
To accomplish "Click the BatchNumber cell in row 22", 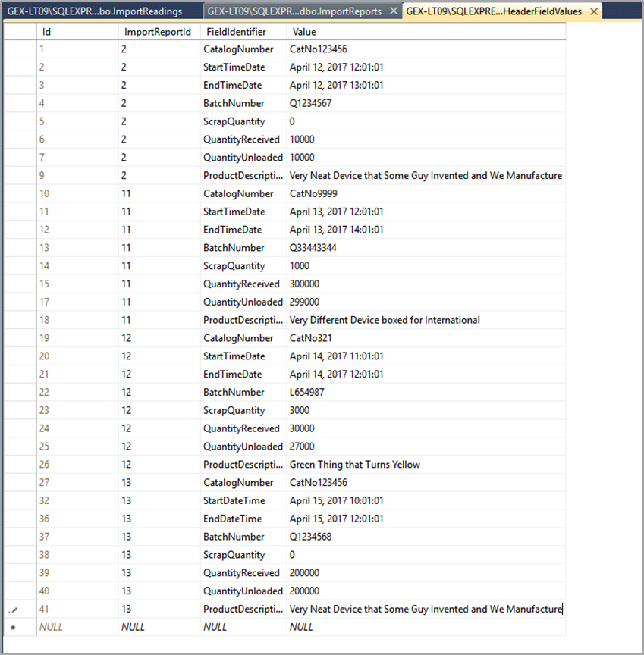I will (243, 392).
